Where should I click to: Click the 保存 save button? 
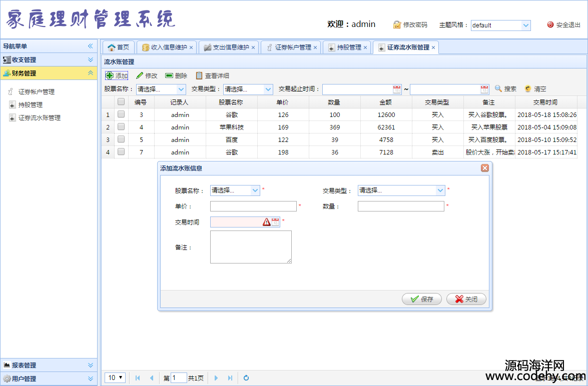pos(422,299)
